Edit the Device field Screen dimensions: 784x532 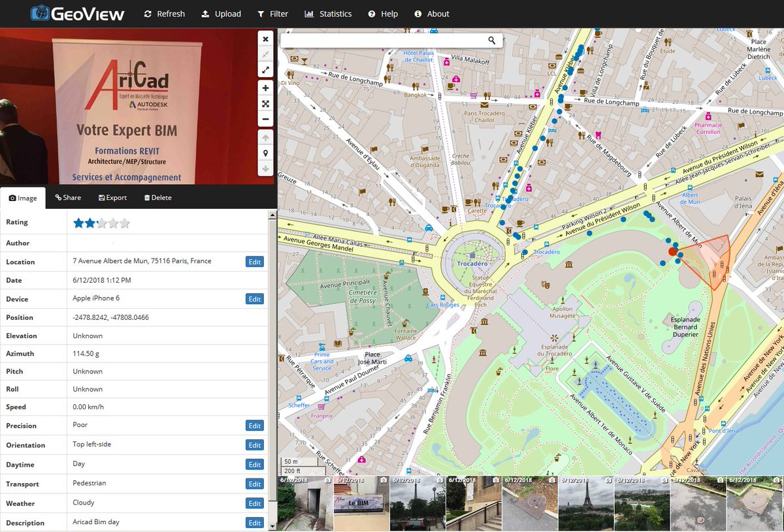click(x=255, y=299)
